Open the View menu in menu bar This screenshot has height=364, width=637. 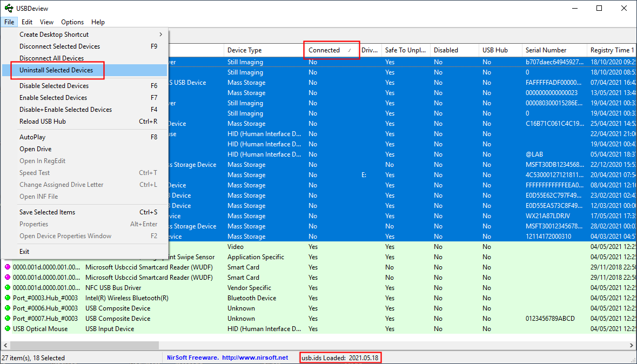pos(46,22)
